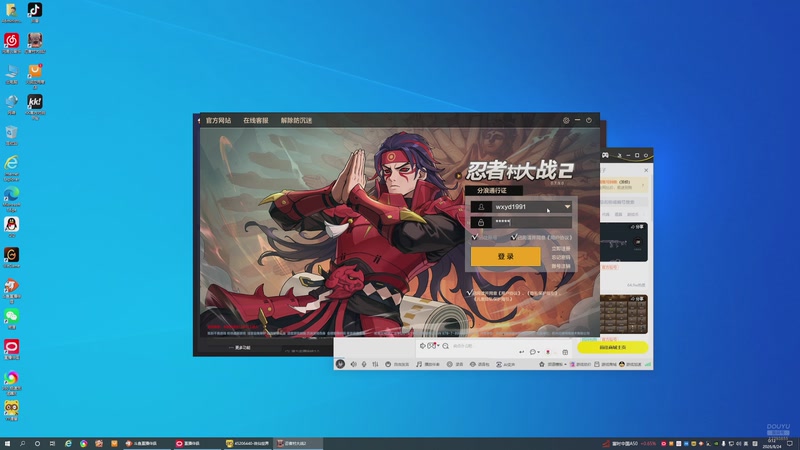
Task: Open Recycle Bin desktop icon
Action: pyautogui.click(x=11, y=135)
